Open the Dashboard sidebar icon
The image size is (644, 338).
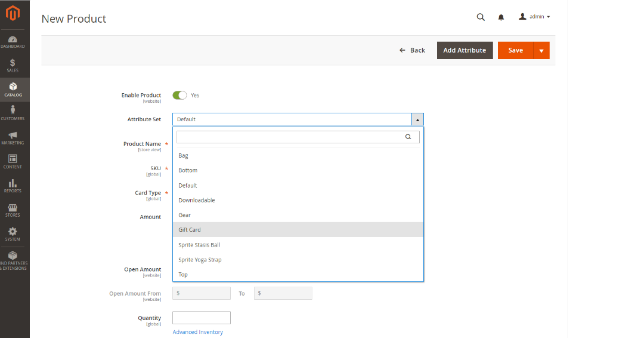coord(13,42)
